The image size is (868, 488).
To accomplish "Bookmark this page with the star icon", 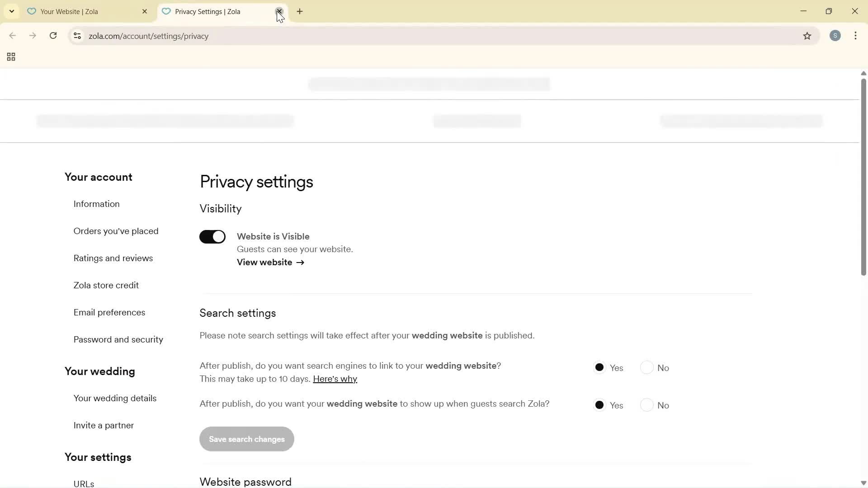I will click(x=807, y=36).
